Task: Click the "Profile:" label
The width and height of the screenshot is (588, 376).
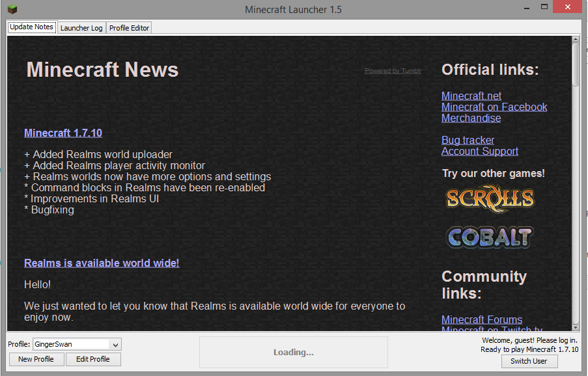Action: (19, 344)
